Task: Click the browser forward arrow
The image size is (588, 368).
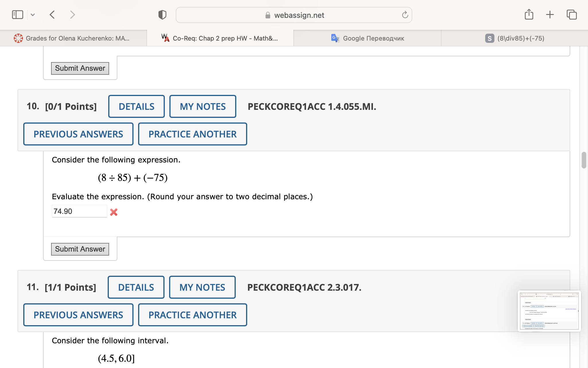Action: [x=72, y=15]
